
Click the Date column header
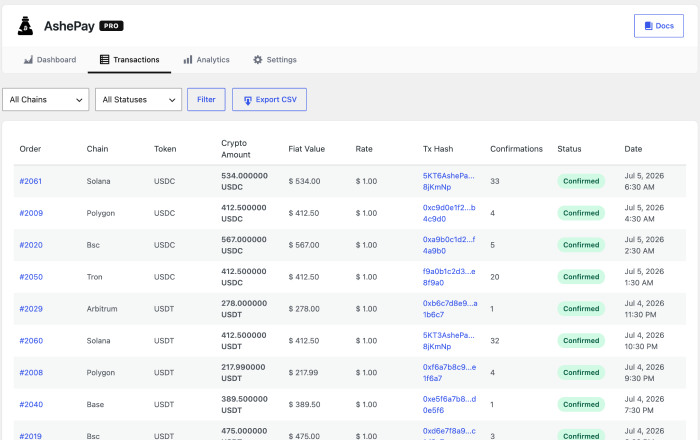pyautogui.click(x=633, y=149)
